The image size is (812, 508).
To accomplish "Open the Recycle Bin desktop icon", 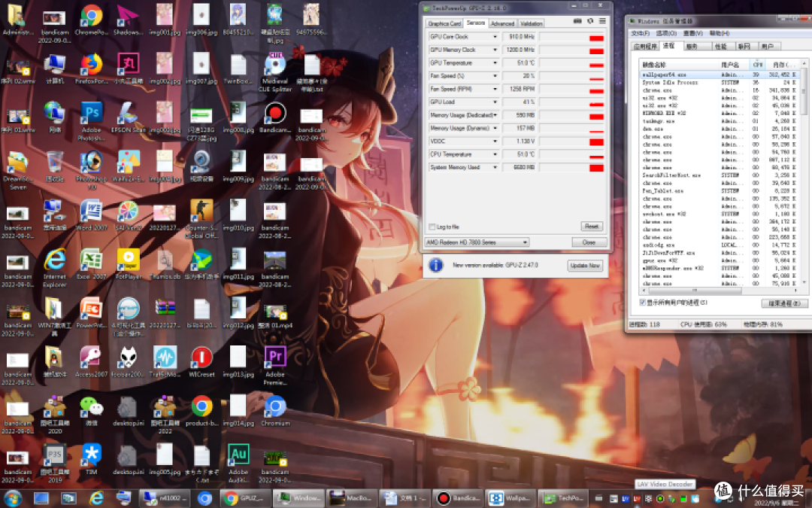I will point(55,166).
